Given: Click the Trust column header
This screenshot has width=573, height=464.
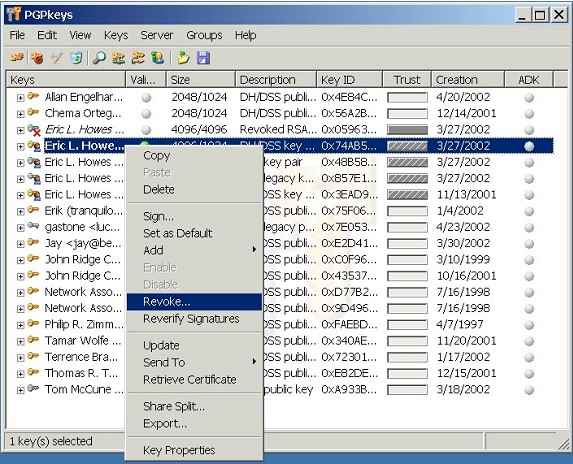Looking at the screenshot, I should (407, 80).
